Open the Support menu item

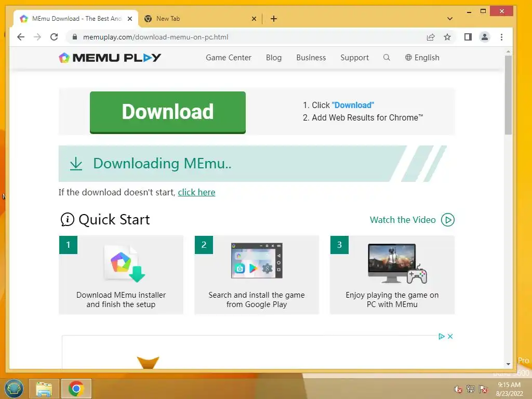coord(354,58)
